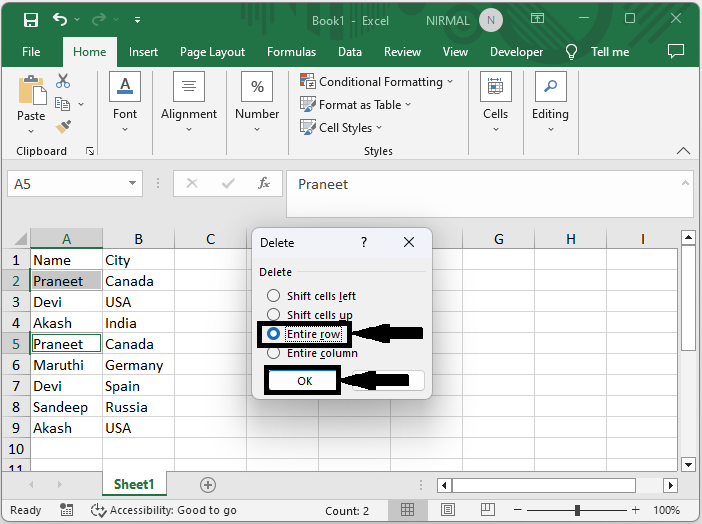Image resolution: width=702 pixels, height=524 pixels.
Task: Click OK in the Delete dialog
Action: click(x=304, y=381)
